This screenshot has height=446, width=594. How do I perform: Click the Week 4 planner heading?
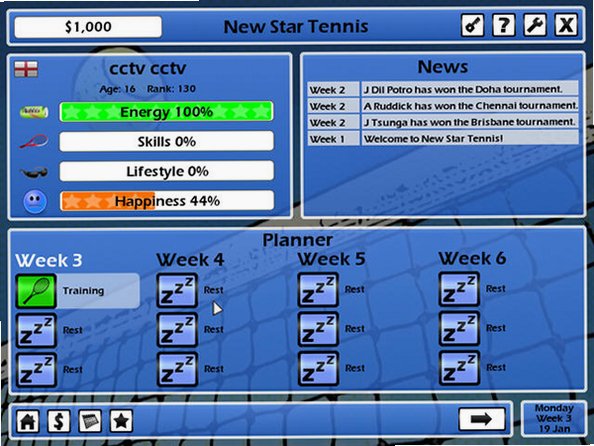(x=190, y=260)
